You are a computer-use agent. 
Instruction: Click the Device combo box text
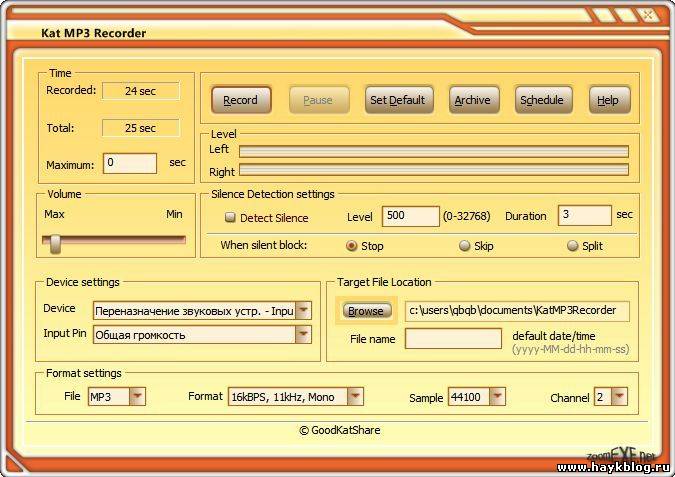coord(194,311)
